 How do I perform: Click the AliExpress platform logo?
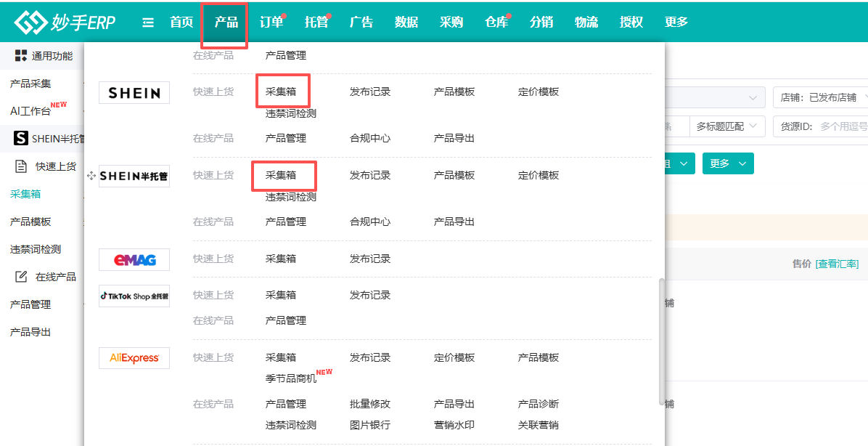[x=134, y=358]
